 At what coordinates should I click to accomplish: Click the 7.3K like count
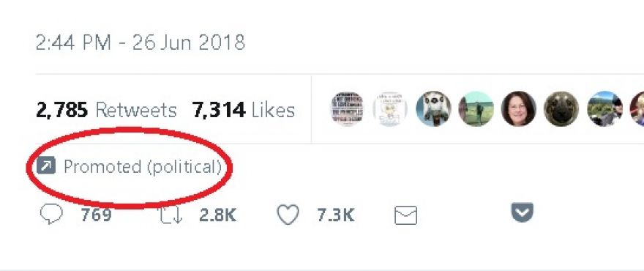(x=336, y=215)
